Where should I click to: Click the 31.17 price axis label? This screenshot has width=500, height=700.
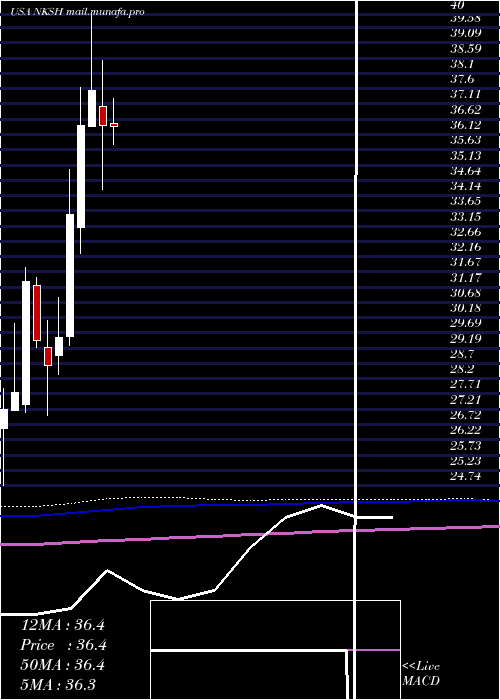pyautogui.click(x=465, y=278)
